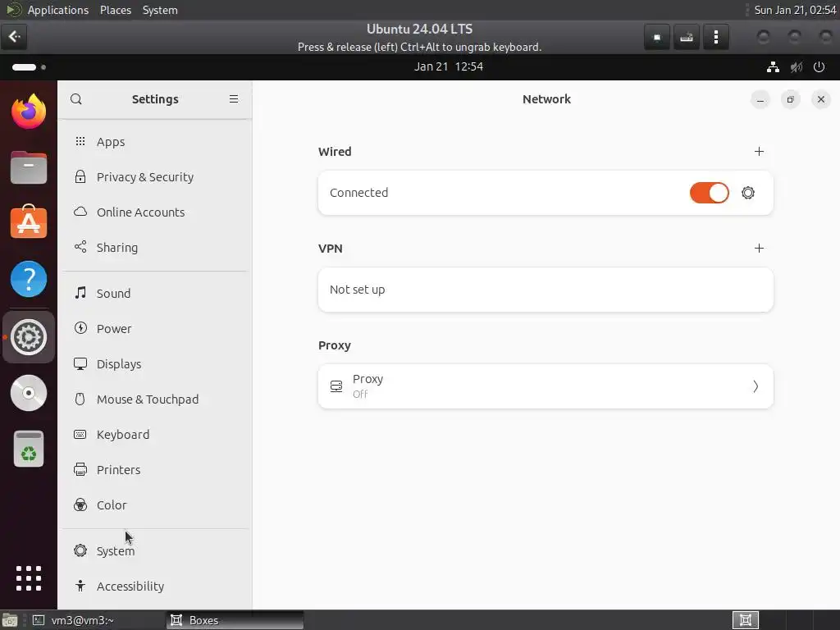Viewport: 840px width, 630px height.
Task: Open Mouse & Touchpad settings
Action: point(155,399)
